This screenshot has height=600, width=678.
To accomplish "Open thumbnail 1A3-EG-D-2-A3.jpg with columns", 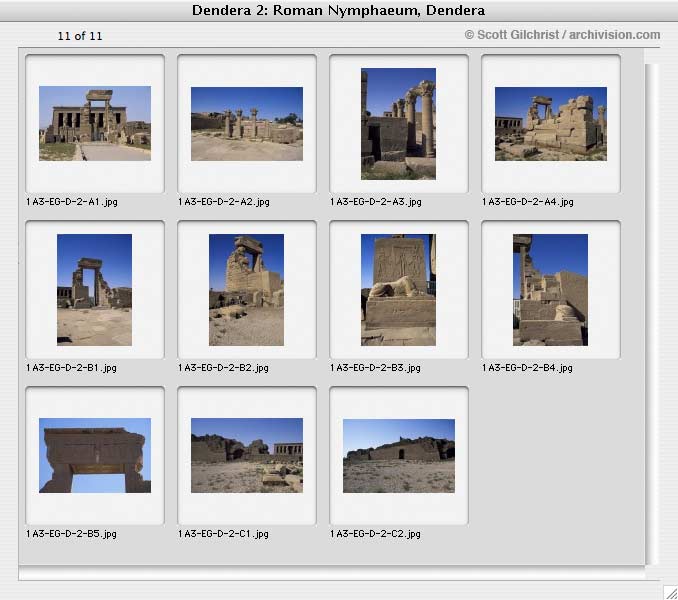I will 398,124.
